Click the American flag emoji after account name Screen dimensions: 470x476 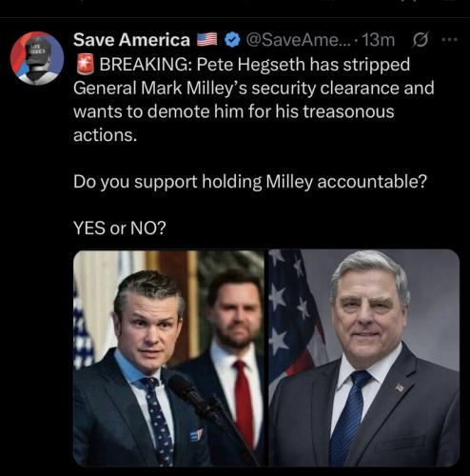click(207, 40)
